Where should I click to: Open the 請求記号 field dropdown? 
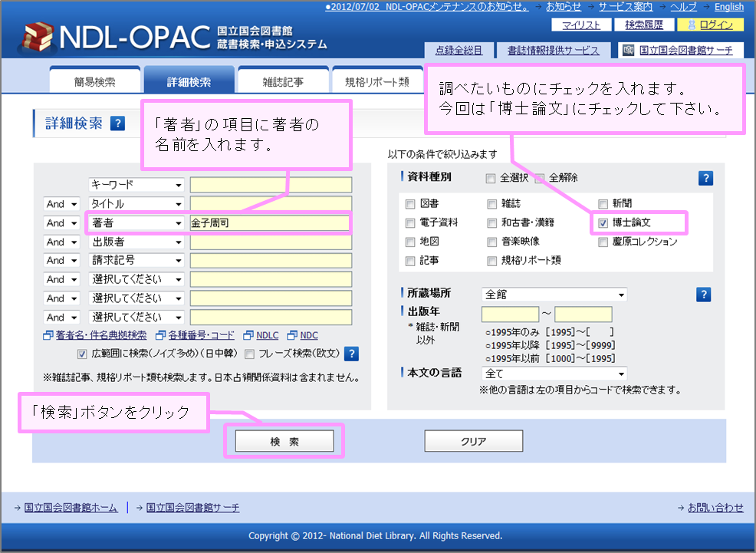click(136, 260)
